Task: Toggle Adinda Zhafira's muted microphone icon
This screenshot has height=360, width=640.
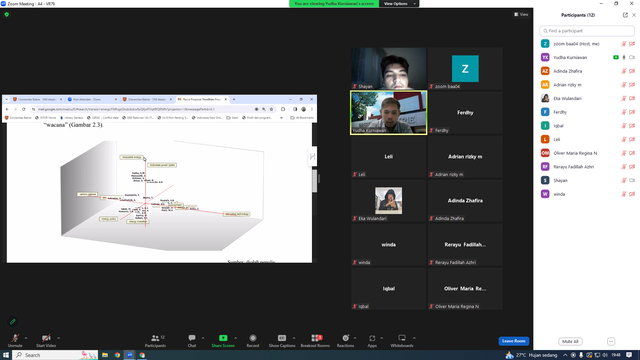Action: pyautogui.click(x=624, y=71)
